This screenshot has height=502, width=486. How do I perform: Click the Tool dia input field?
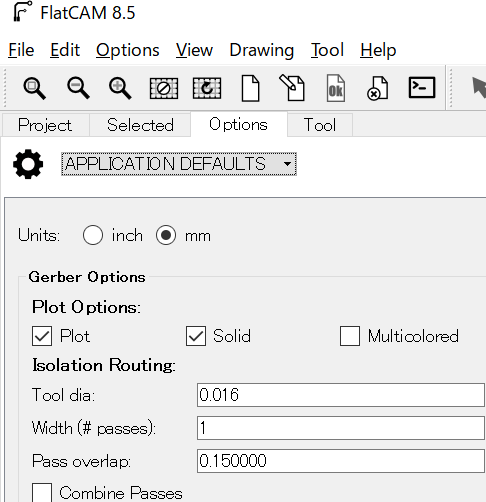tap(341, 395)
